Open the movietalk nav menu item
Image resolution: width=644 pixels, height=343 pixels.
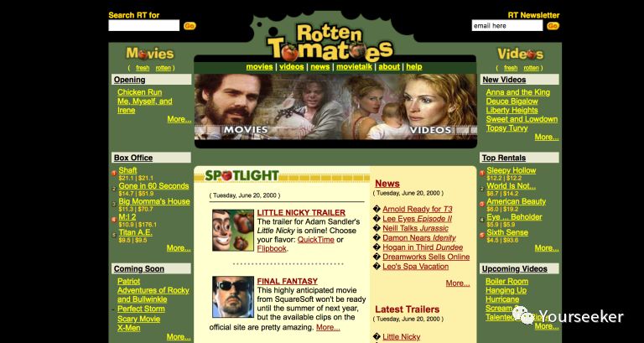coord(353,67)
